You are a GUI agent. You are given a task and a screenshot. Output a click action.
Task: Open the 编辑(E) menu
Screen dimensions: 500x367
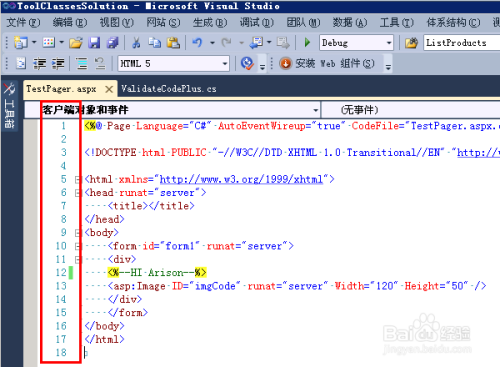click(70, 23)
